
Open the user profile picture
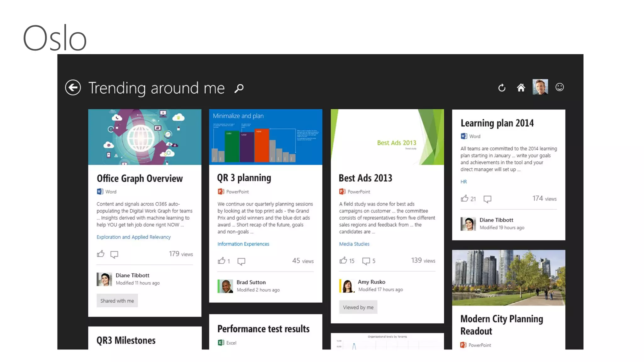[x=540, y=87]
